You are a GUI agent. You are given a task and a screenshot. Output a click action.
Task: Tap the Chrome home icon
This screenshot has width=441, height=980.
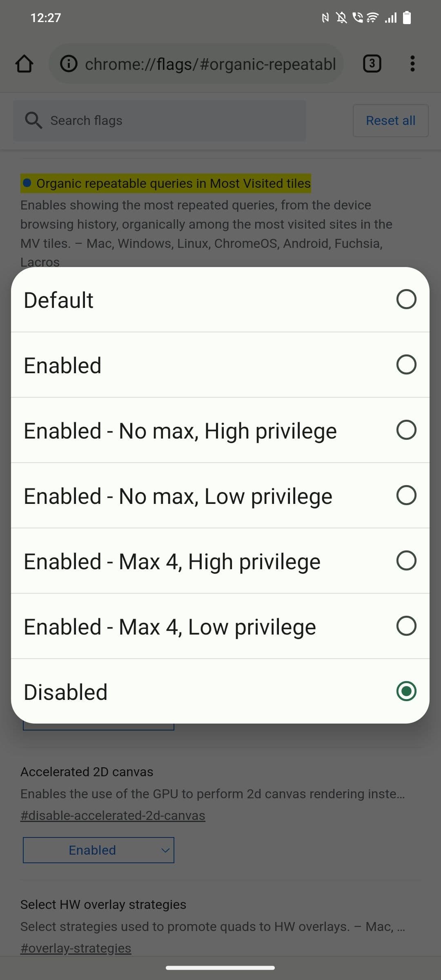coord(24,64)
